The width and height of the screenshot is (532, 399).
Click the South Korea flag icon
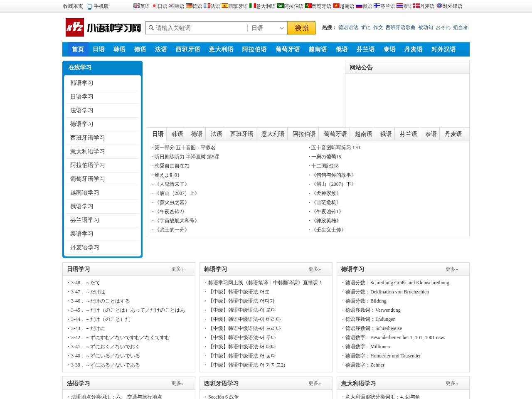point(171,6)
